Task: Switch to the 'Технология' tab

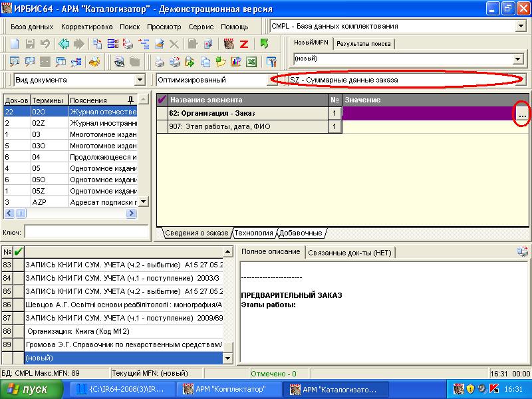Action: pos(253,233)
